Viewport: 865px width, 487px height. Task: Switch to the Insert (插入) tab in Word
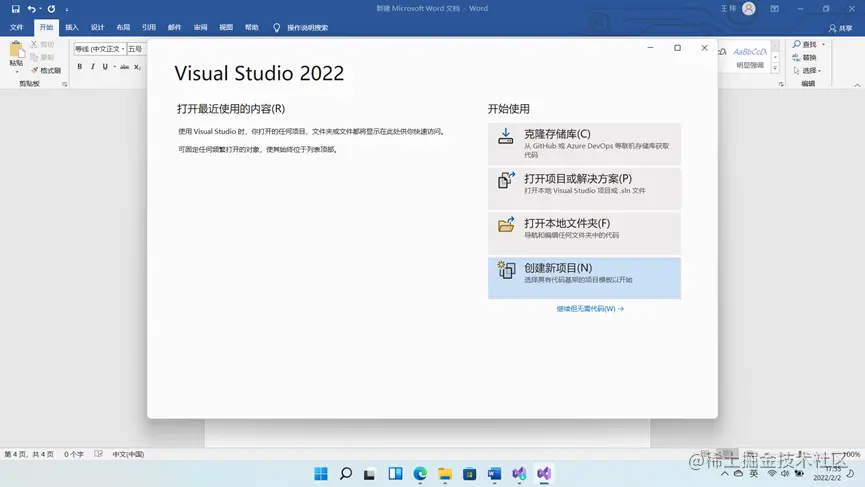[x=72, y=28]
